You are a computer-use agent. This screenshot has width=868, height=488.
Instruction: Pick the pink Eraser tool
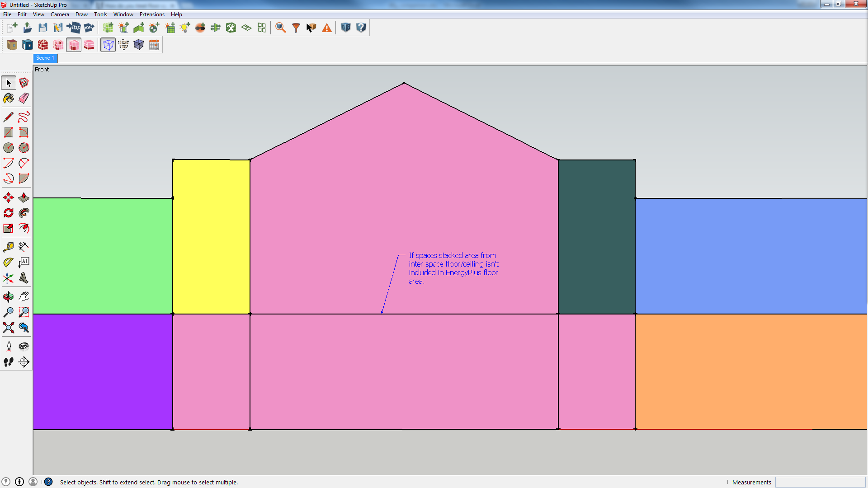[x=24, y=98]
